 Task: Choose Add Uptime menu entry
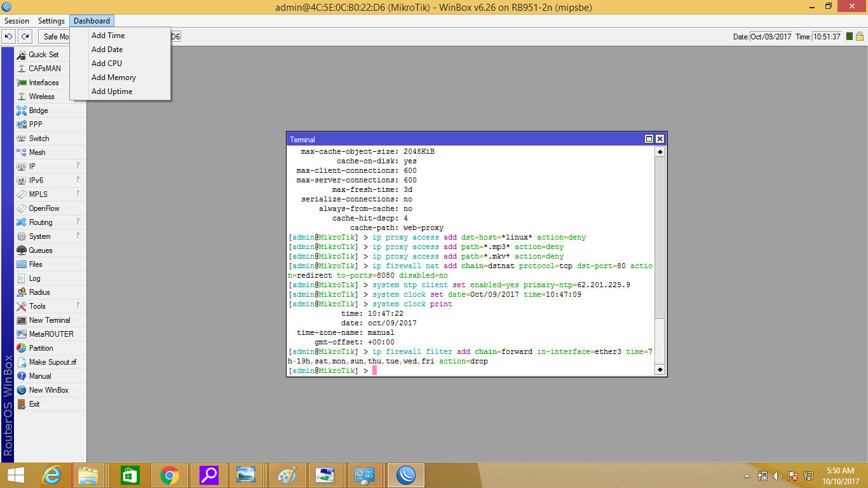[x=112, y=91]
